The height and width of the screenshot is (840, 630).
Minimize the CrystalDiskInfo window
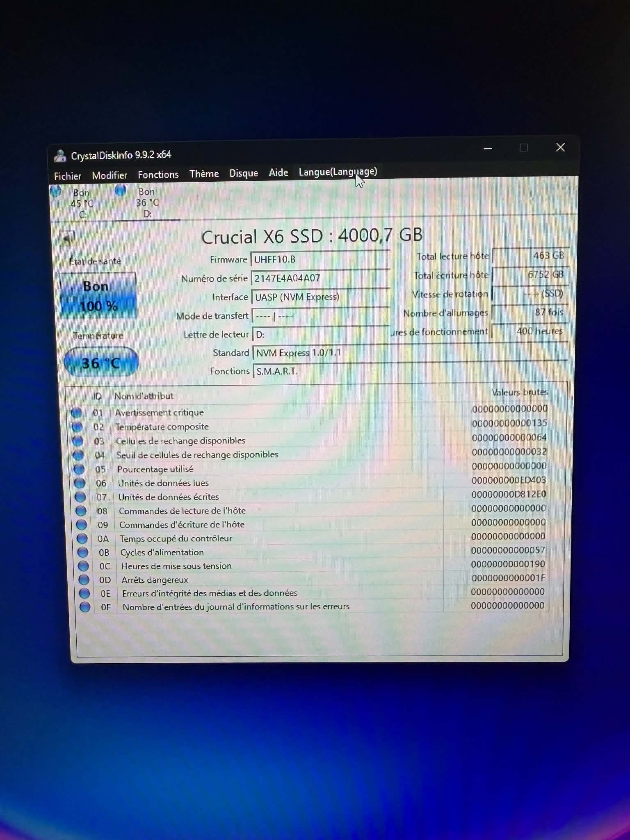(488, 148)
